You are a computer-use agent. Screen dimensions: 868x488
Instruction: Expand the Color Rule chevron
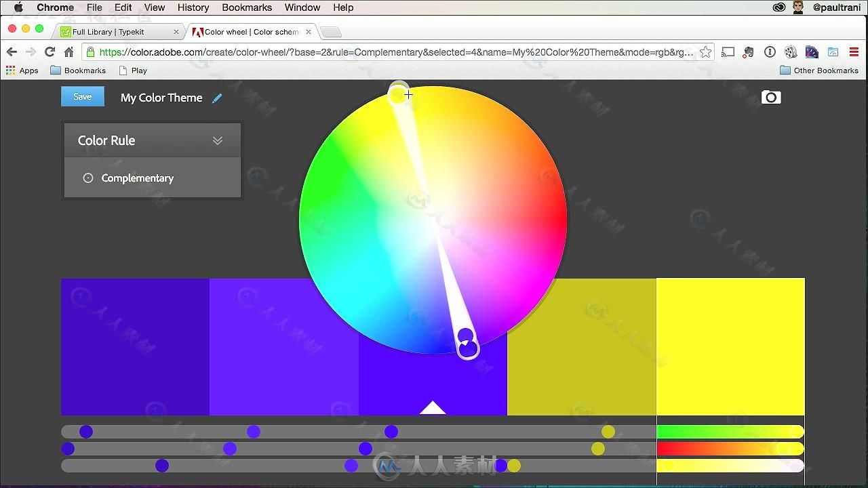click(218, 140)
